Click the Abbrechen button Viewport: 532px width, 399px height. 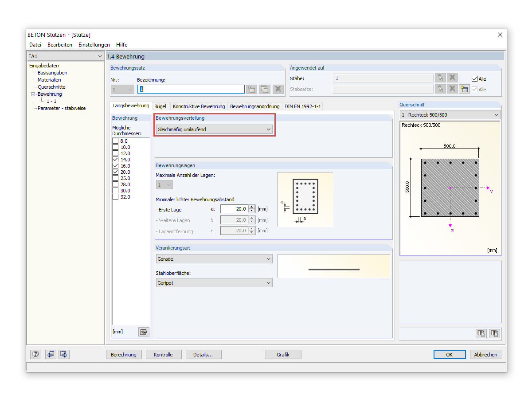tap(486, 355)
